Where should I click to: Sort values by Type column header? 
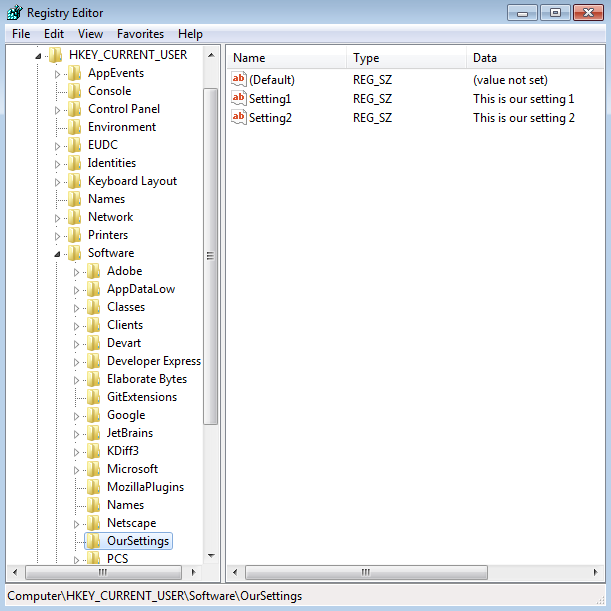406,58
